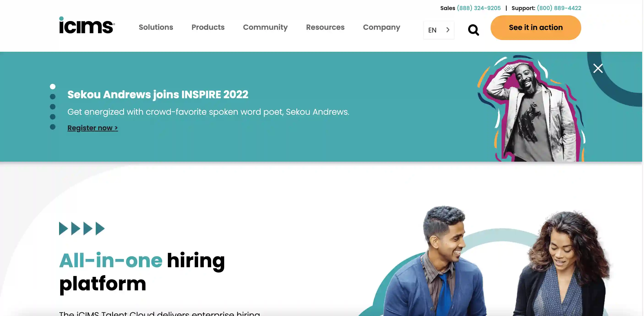
Task: Click the four teal arrow triangles
Action: pos(82,228)
